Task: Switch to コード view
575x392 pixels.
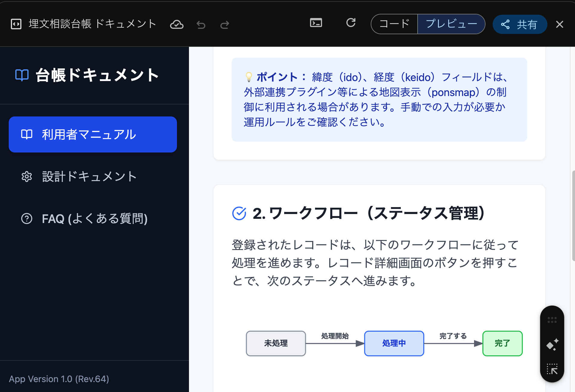Action: pyautogui.click(x=394, y=24)
